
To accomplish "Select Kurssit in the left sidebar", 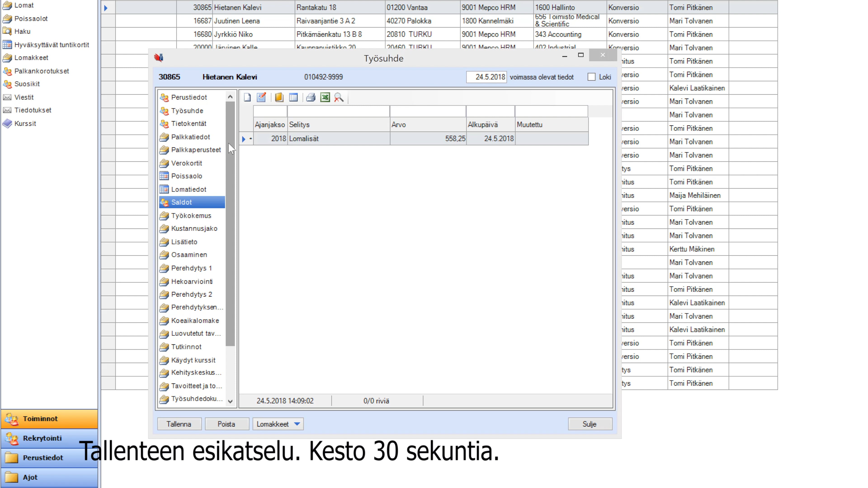I will point(25,124).
